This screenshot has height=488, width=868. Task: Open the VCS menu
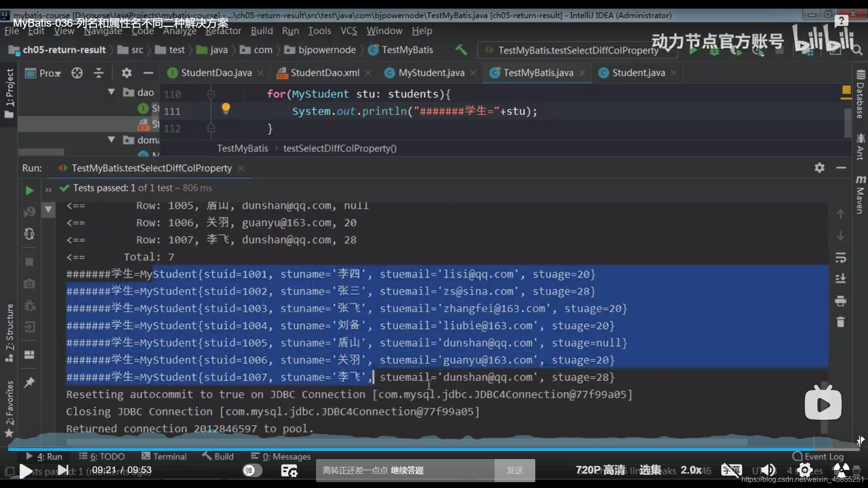349,31
